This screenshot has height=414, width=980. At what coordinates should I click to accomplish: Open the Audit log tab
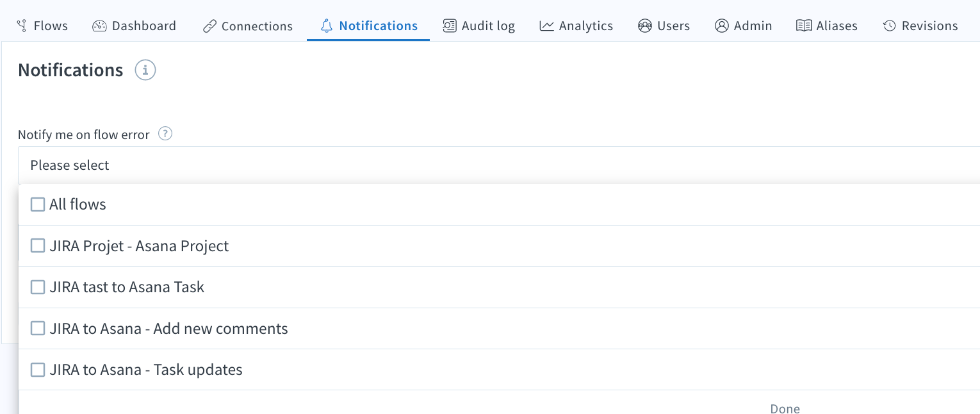(x=479, y=26)
